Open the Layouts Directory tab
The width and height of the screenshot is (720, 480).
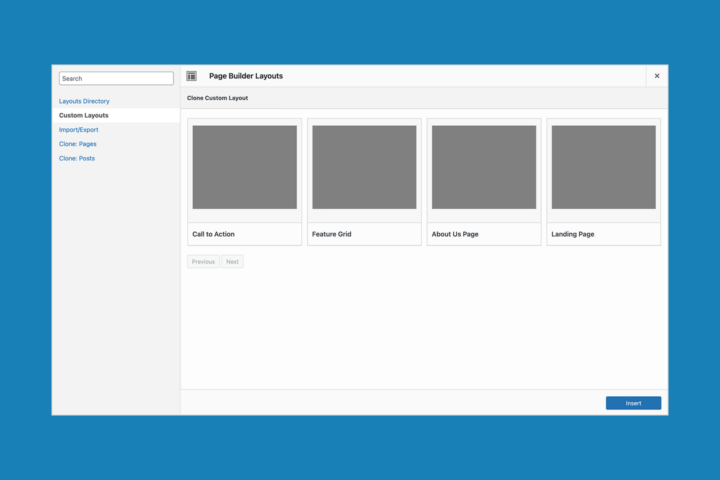coord(84,101)
